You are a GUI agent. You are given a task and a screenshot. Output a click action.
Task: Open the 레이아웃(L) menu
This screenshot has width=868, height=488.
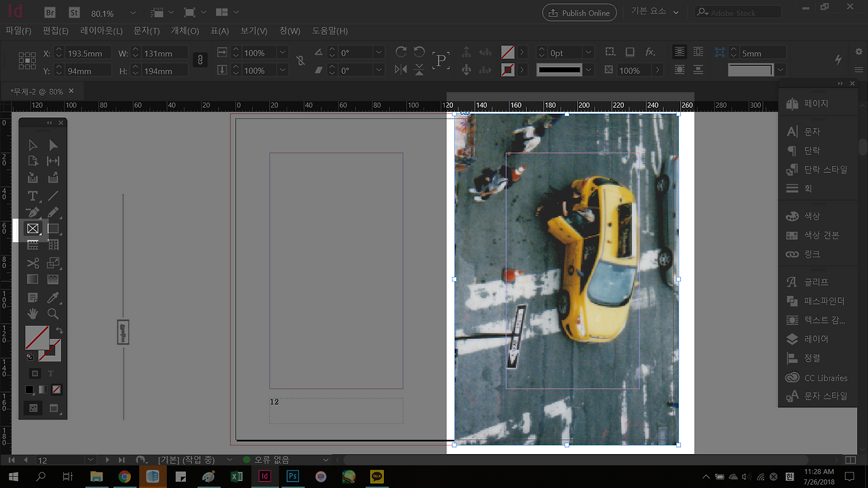click(101, 31)
